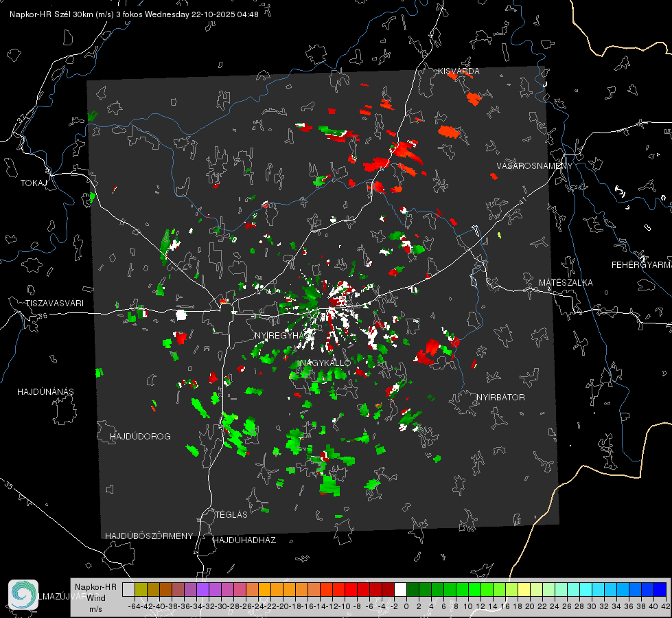Screen dimensions: 672x618
Task: Click the pale yellow swatch above 18
Action: (x=524, y=590)
